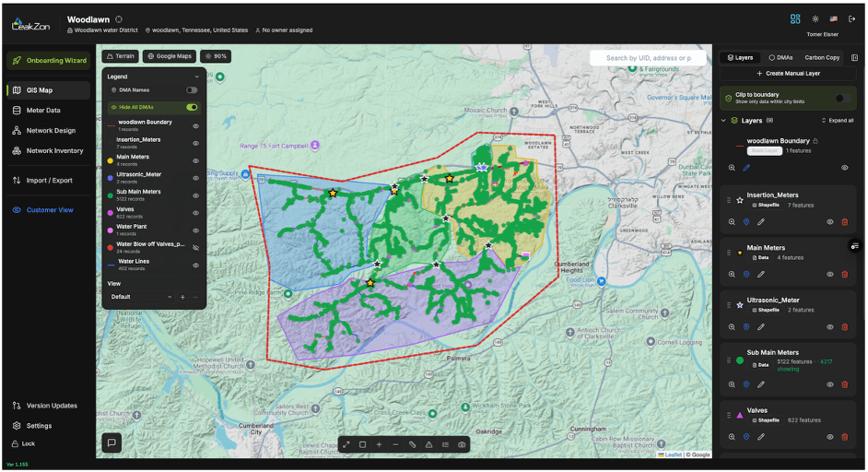Launch the Onboarding Wizard
The image size is (868, 472).
coord(49,61)
